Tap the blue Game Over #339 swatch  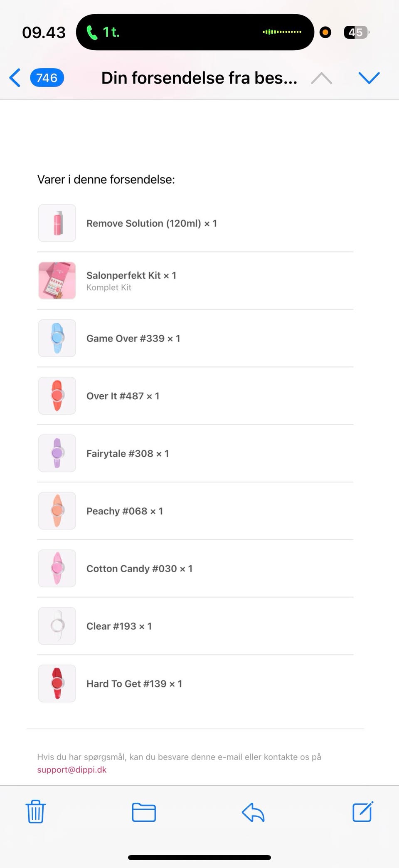(57, 338)
